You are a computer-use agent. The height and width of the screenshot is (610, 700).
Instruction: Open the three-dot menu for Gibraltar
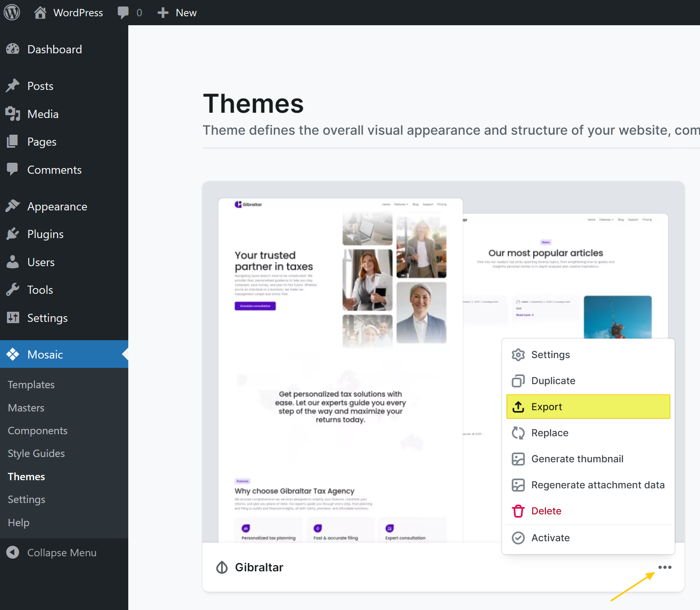pos(665,567)
